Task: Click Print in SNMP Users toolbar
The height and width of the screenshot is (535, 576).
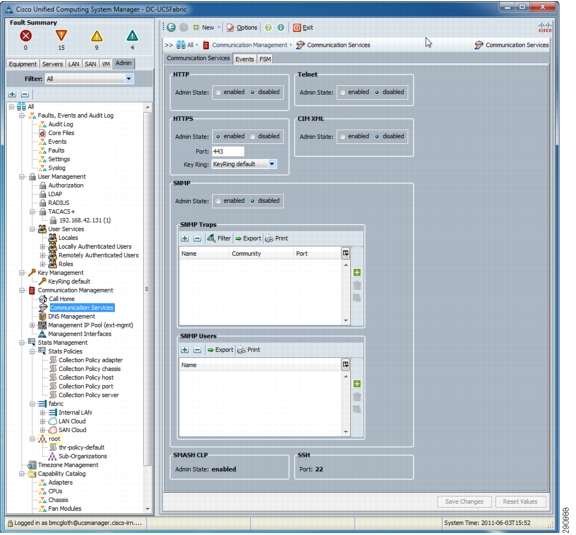Action: point(249,350)
